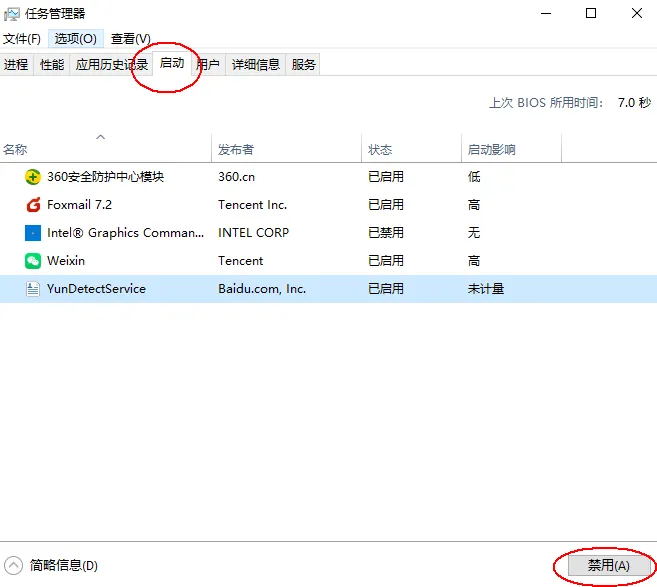The height and width of the screenshot is (587, 657).
Task: Click startup impact 低 in 360 row
Action: click(x=474, y=177)
